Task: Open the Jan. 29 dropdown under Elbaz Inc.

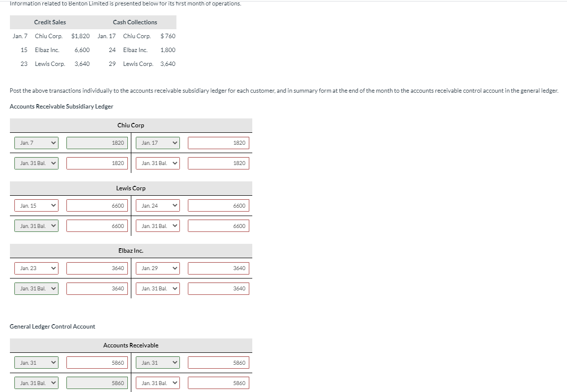Action: 157,268
